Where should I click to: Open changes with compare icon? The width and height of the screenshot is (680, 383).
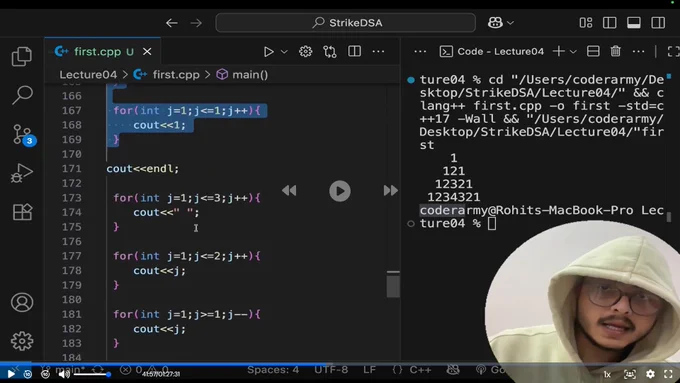(x=330, y=52)
